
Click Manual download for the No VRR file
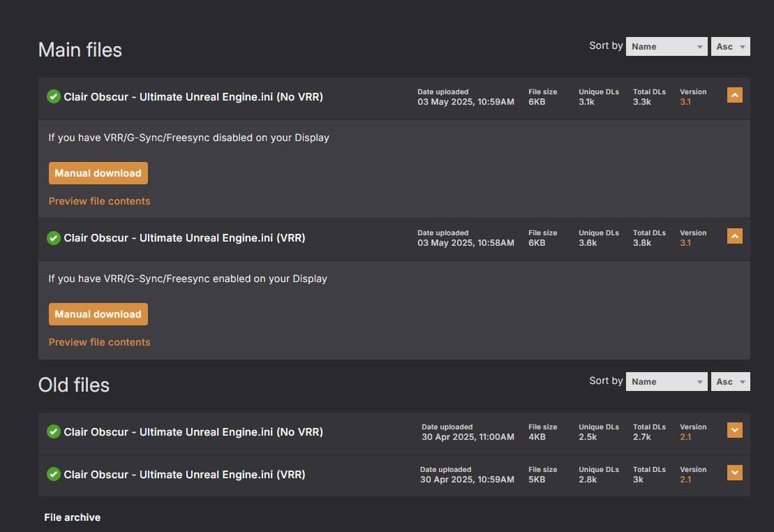coord(98,173)
